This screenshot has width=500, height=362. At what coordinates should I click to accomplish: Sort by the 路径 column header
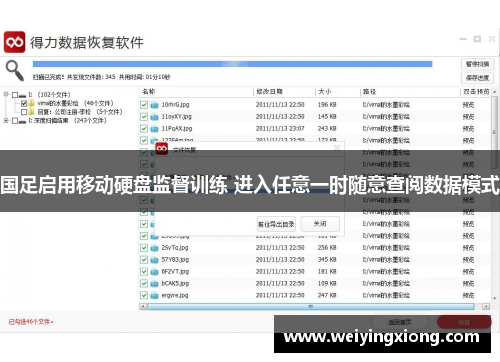tap(369, 91)
